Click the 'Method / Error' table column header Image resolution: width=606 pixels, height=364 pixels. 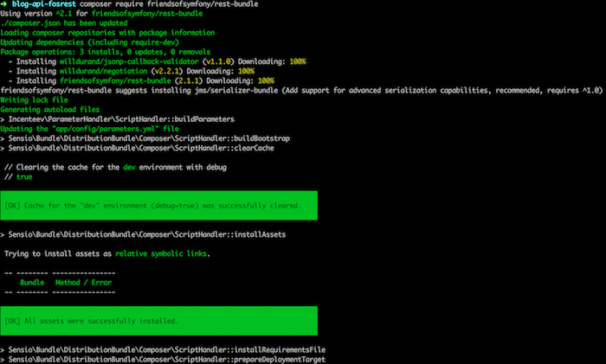coord(83,283)
